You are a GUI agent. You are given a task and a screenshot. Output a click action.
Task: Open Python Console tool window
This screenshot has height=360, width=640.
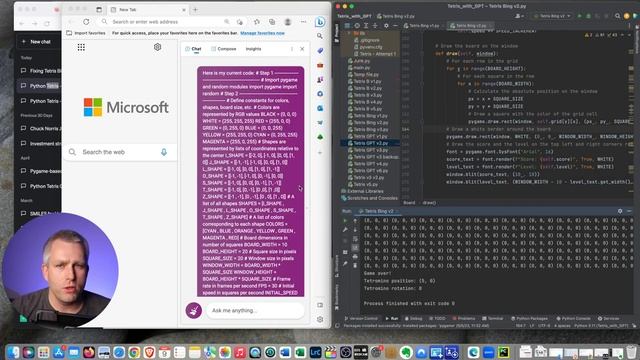pyautogui.click(x=573, y=318)
